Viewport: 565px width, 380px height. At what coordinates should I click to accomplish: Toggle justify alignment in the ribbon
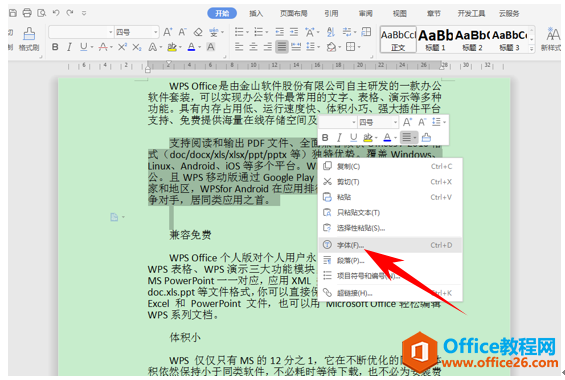coord(282,47)
